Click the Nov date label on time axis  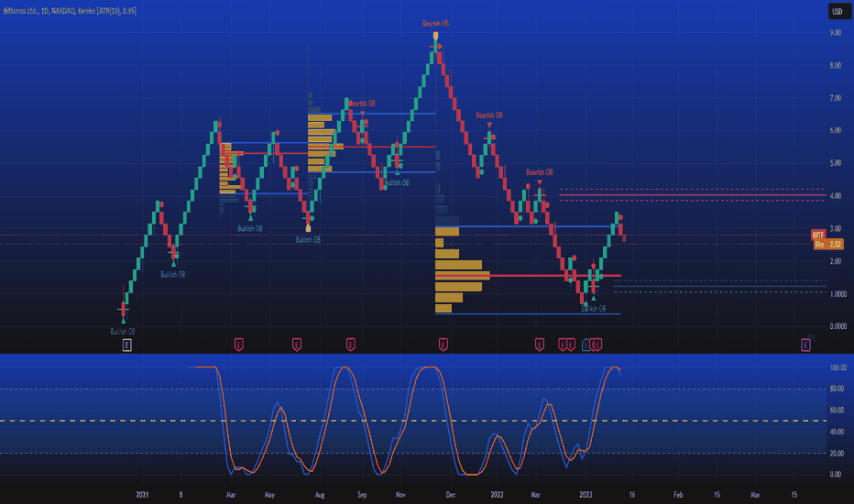click(x=400, y=495)
